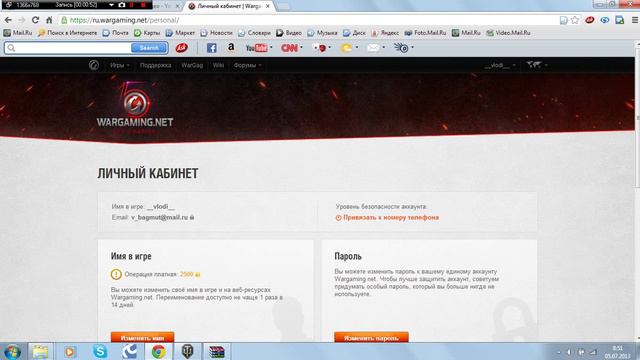Viewport: 640px width, 360px height.
Task: Click Привязать к номеру телефона link
Action: click(391, 218)
